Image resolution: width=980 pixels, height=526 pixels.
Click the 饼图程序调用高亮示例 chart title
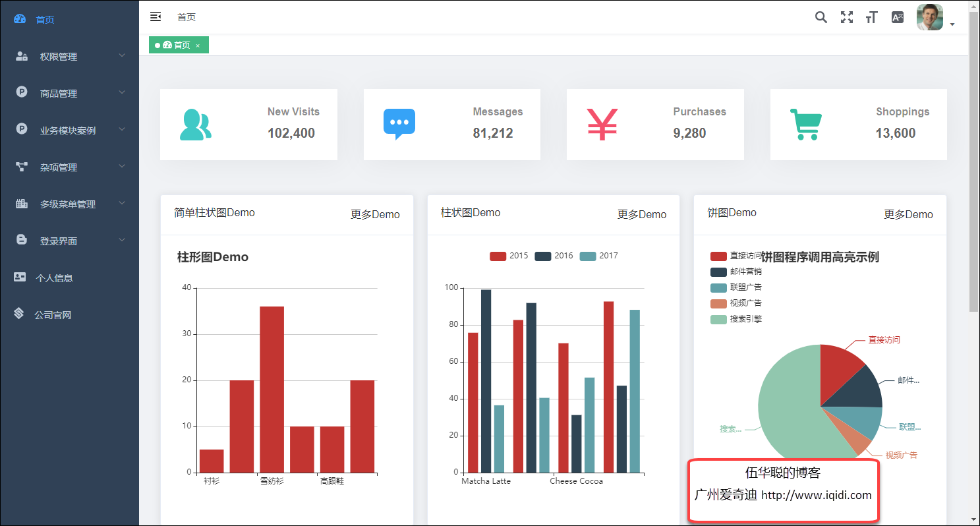pos(820,257)
